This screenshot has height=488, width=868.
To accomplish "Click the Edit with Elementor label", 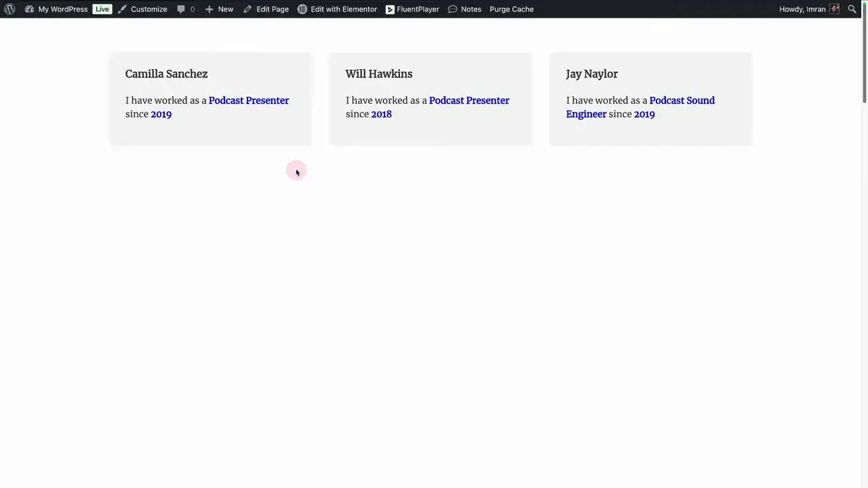I will [343, 9].
